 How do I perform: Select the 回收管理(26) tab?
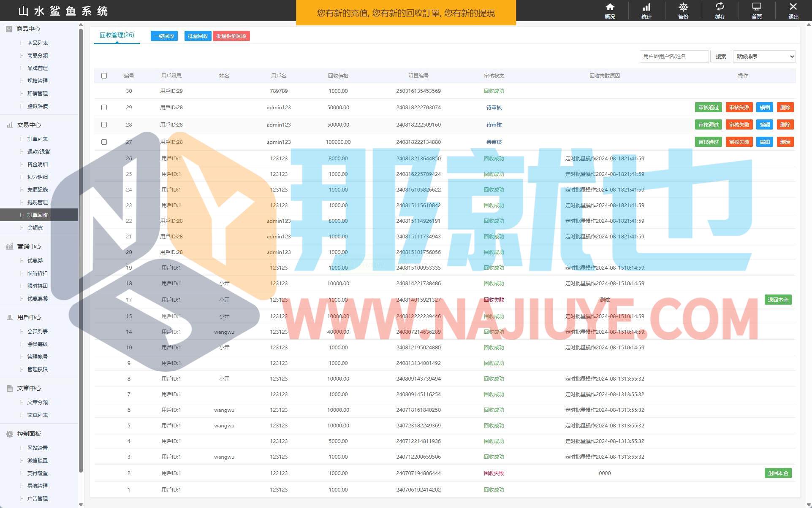(117, 35)
